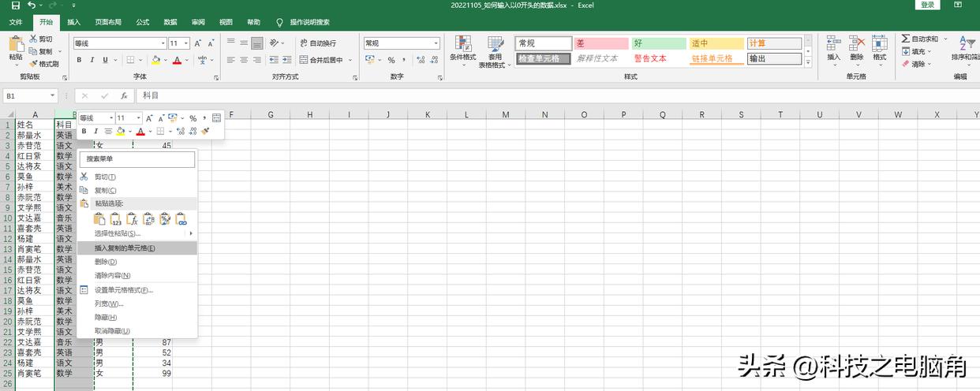Image resolution: width=980 pixels, height=391 pixels.
Task: Toggle bottom vertical alignment in ribbon
Action: pyautogui.click(x=257, y=43)
